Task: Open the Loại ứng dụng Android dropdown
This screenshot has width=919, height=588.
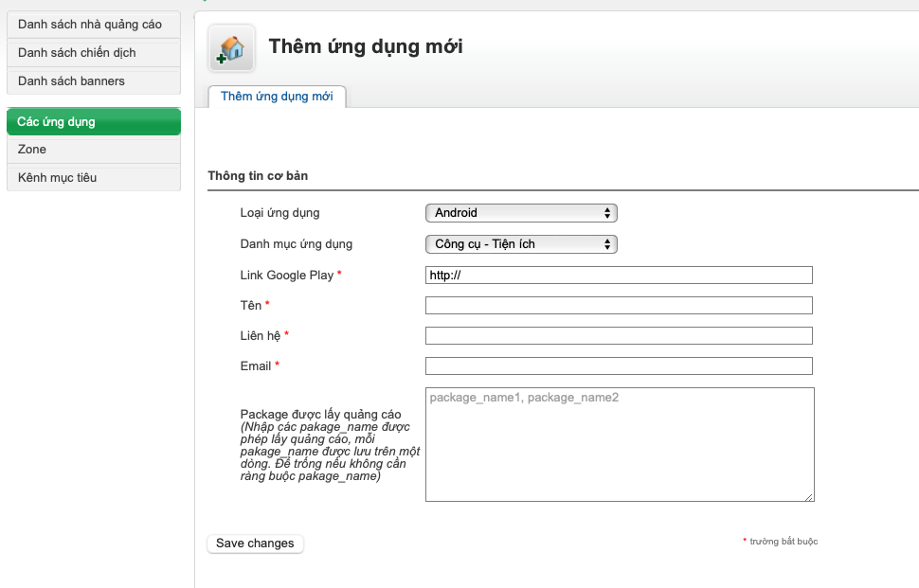Action: (521, 213)
